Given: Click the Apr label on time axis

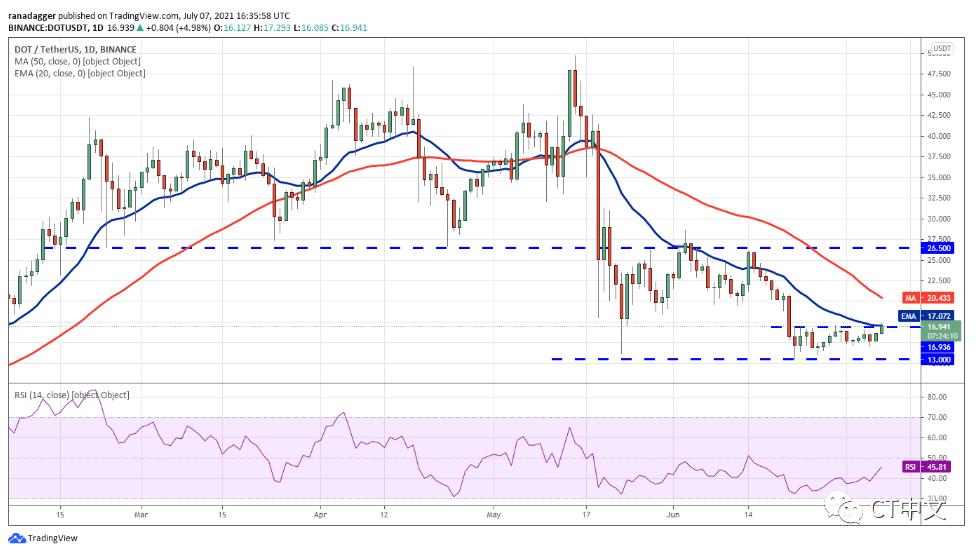Looking at the screenshot, I should pyautogui.click(x=320, y=516).
